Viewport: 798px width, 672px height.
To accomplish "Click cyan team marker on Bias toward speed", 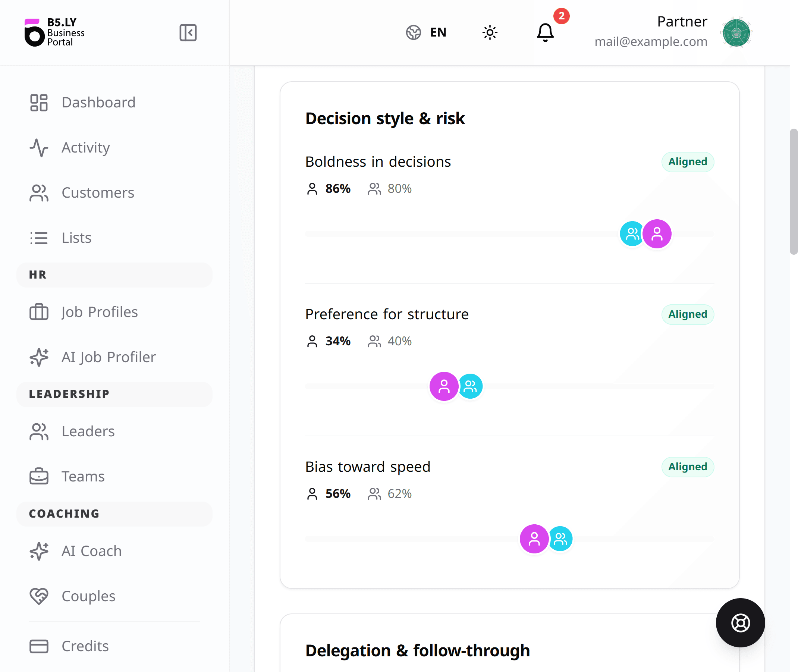I will (560, 538).
